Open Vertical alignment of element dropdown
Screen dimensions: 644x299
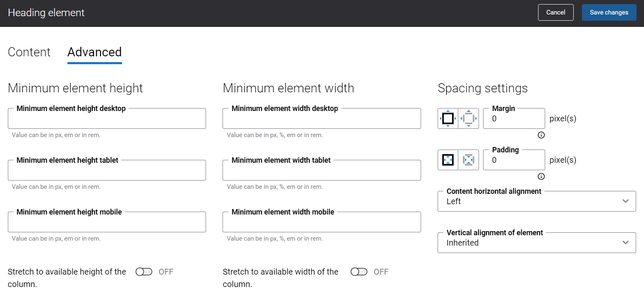(536, 243)
